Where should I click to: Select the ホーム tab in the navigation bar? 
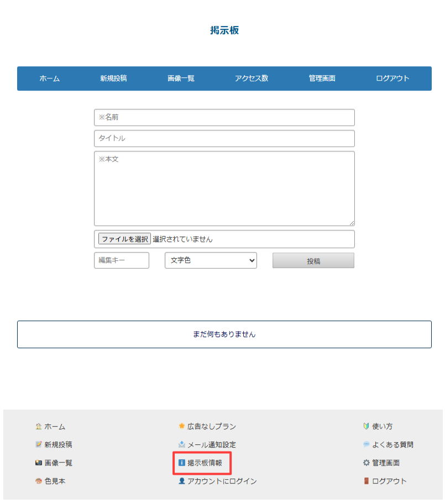[50, 78]
